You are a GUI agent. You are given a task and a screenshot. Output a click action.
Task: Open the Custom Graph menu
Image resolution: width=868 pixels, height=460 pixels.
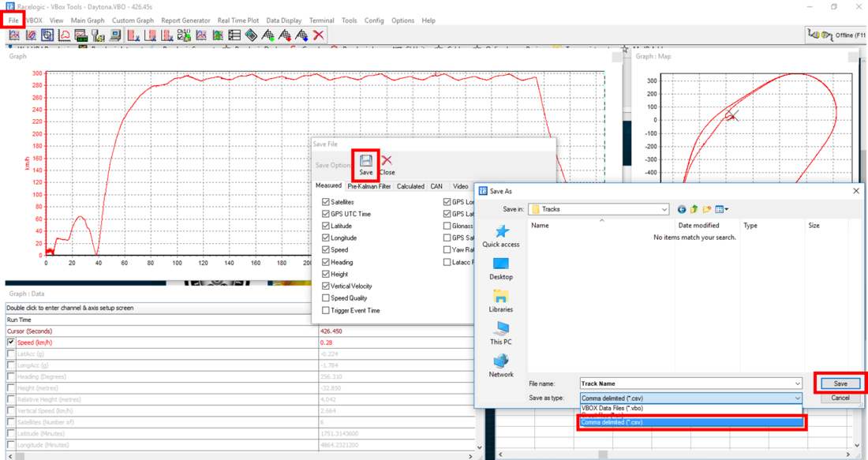pyautogui.click(x=133, y=21)
